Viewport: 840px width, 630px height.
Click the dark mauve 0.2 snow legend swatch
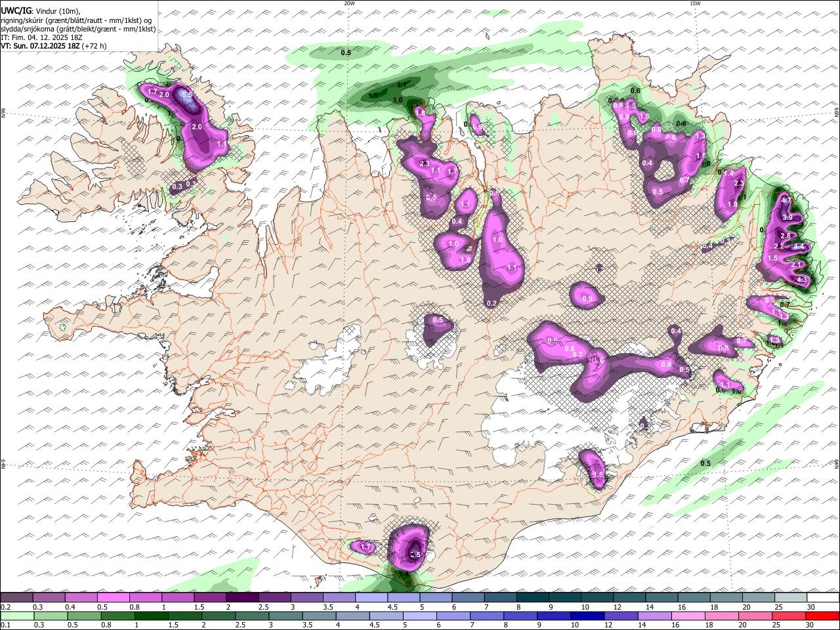pyautogui.click(x=16, y=597)
